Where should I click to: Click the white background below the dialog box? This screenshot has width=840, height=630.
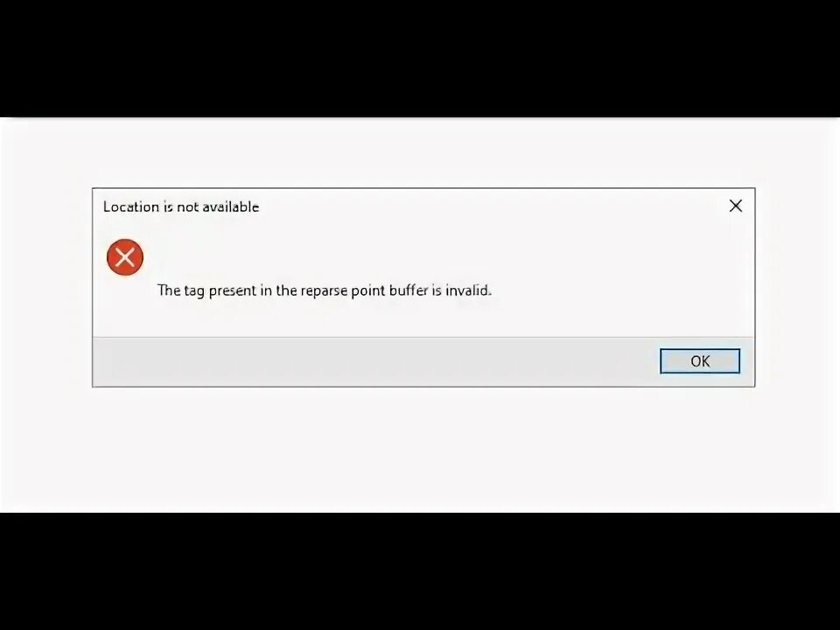tap(420, 449)
